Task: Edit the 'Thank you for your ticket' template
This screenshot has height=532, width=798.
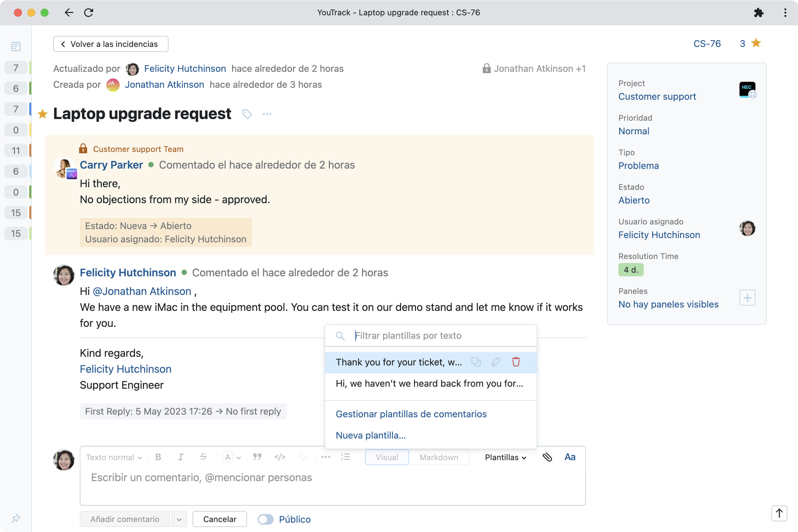Action: pos(496,362)
